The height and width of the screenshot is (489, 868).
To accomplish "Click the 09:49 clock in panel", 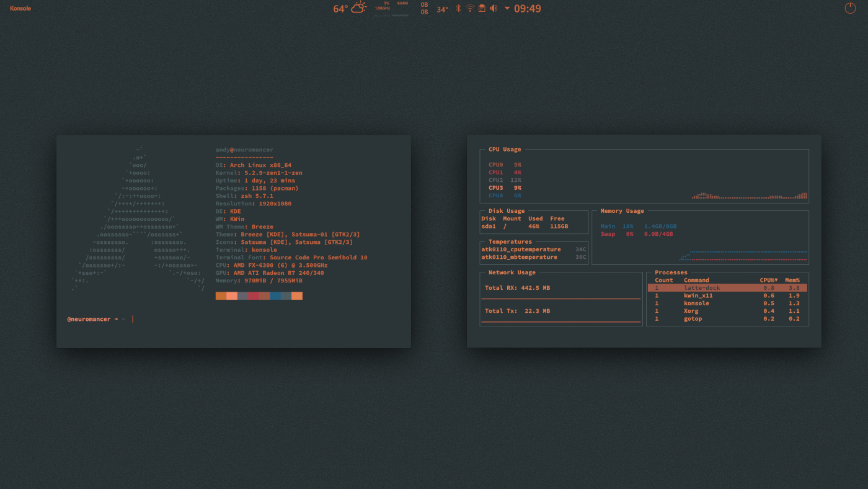I will click(x=528, y=9).
